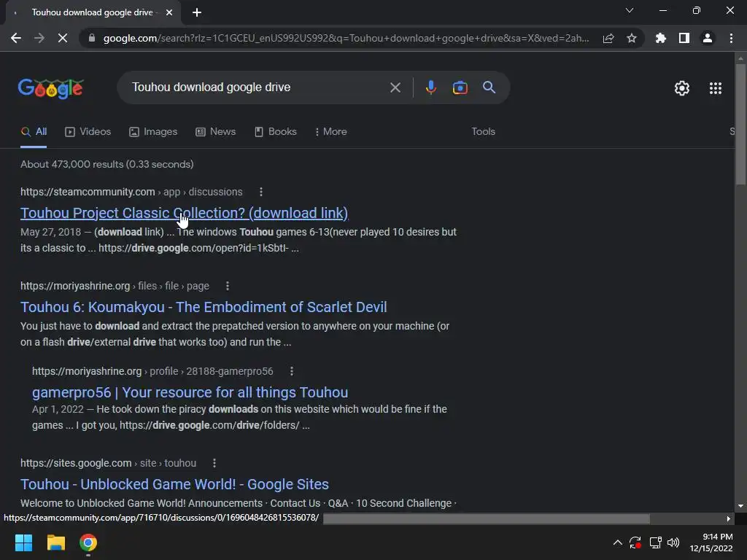Open options for gamerpro56 profile result
Image resolution: width=747 pixels, height=560 pixels.
point(292,371)
